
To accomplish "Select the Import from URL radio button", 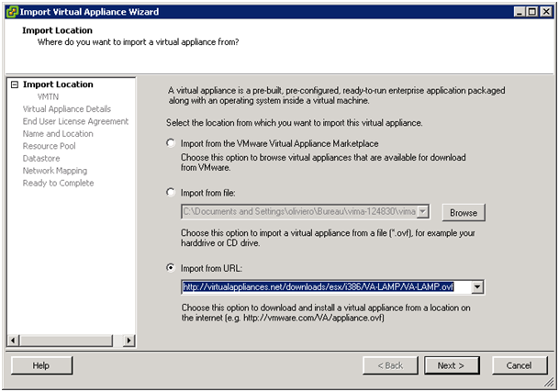I will 171,267.
